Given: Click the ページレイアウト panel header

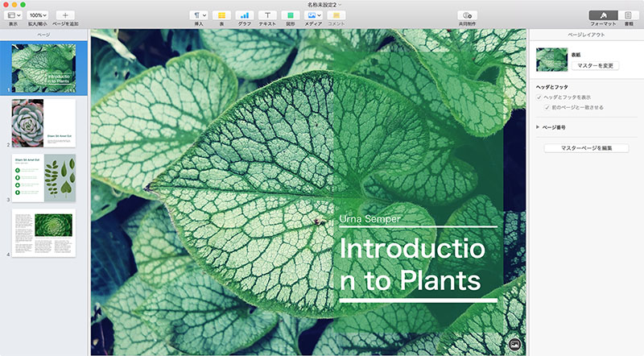Looking at the screenshot, I should pyautogui.click(x=586, y=35).
